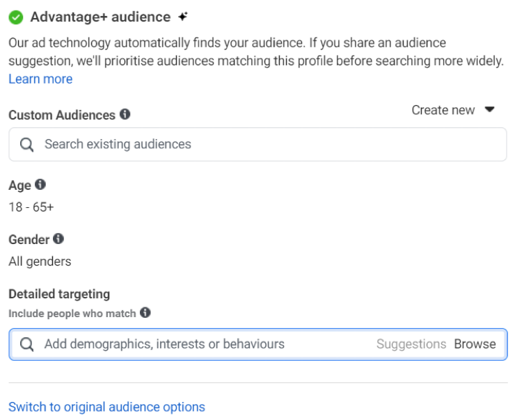Click the magnifier in Search existing audiences
This screenshot has height=420, width=515.
tap(27, 145)
